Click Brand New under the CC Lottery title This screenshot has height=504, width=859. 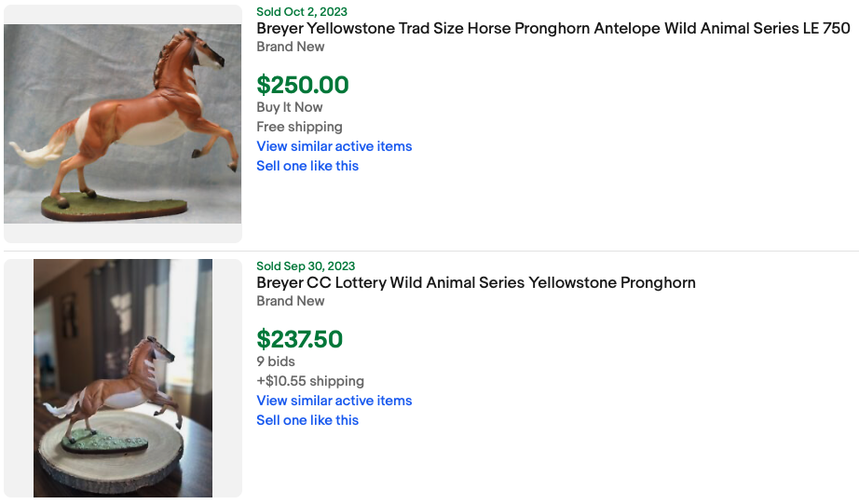[x=291, y=301]
